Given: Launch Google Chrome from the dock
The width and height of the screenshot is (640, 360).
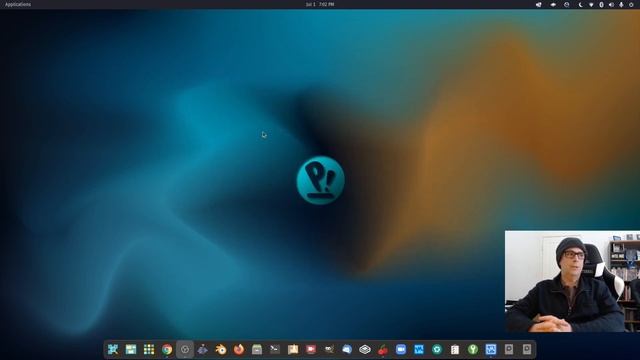Looking at the screenshot, I should pyautogui.click(x=167, y=349).
